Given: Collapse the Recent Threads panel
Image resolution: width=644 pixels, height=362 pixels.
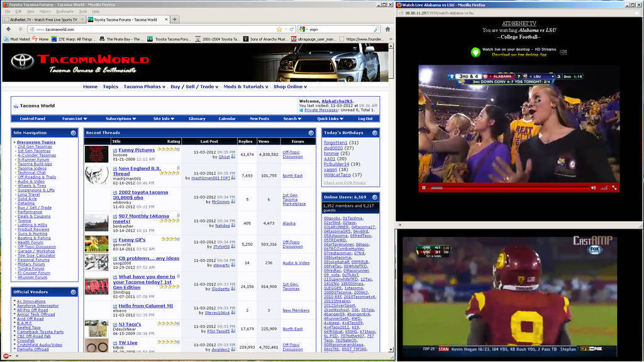Looking at the screenshot, I should pyautogui.click(x=311, y=133).
